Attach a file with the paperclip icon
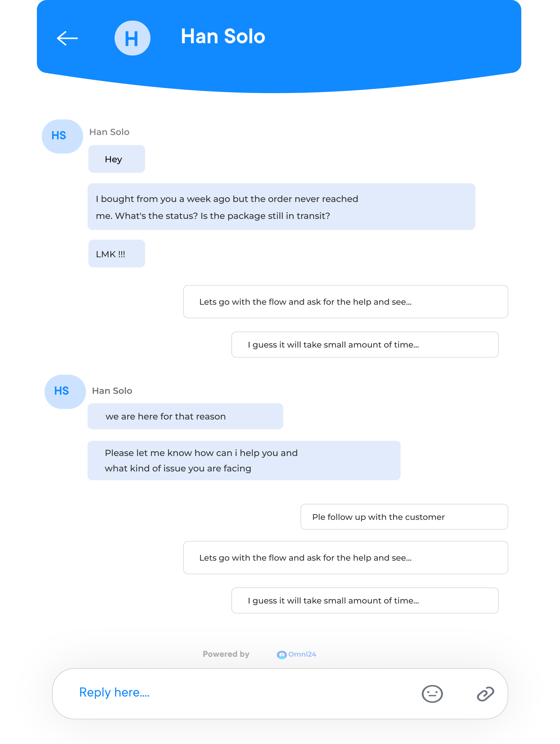Screen dimensions: 560x744 485,693
